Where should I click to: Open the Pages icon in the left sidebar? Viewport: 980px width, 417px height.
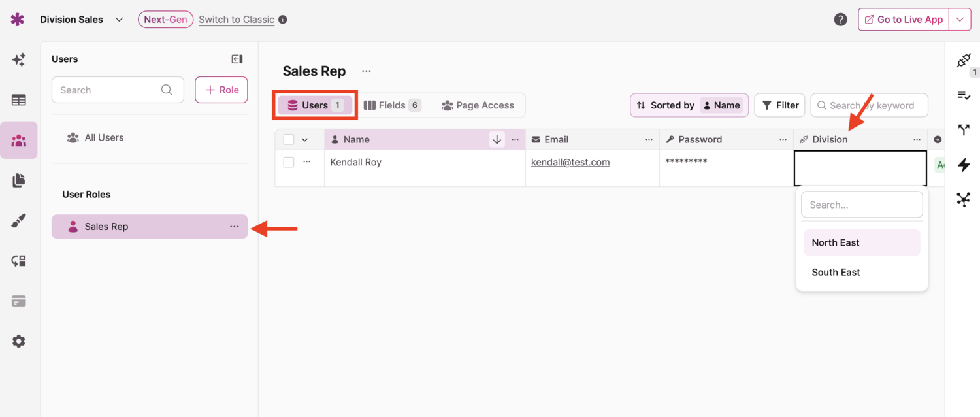(x=19, y=180)
